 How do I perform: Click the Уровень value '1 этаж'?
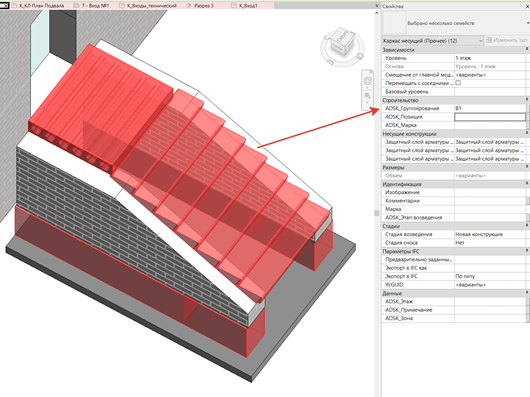[x=490, y=58]
